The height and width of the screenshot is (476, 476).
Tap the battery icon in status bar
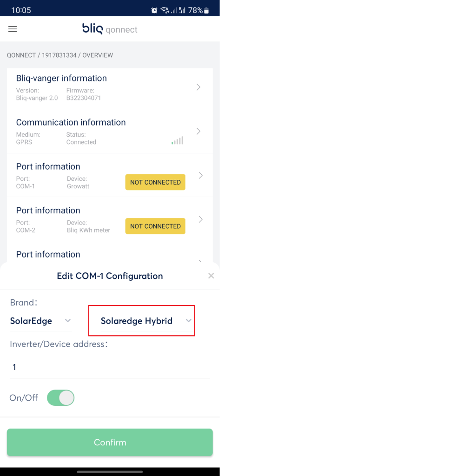(206, 11)
